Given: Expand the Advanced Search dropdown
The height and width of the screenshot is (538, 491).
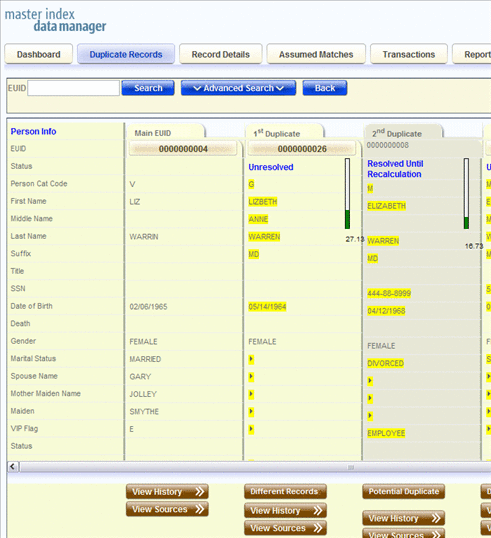Looking at the screenshot, I should [238, 88].
